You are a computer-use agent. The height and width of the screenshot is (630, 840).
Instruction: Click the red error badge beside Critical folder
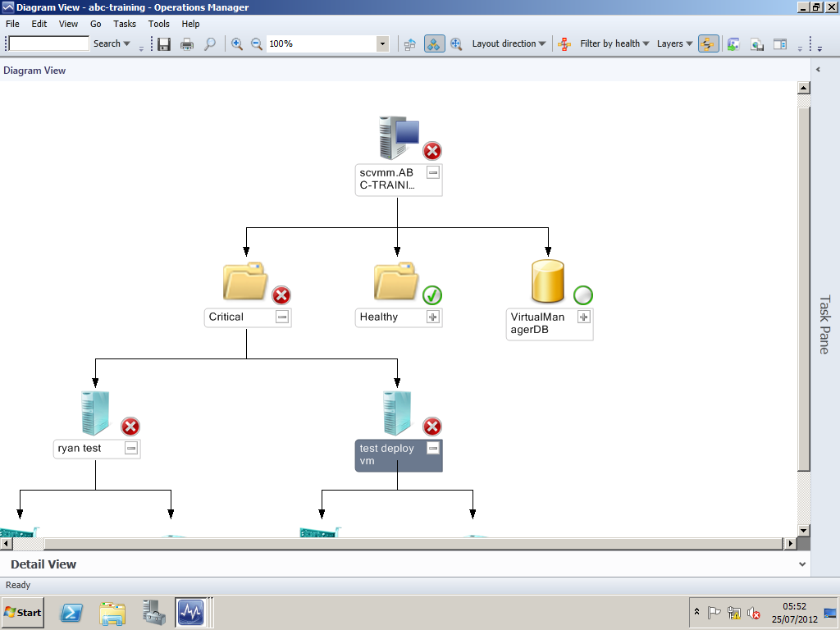tap(281, 295)
